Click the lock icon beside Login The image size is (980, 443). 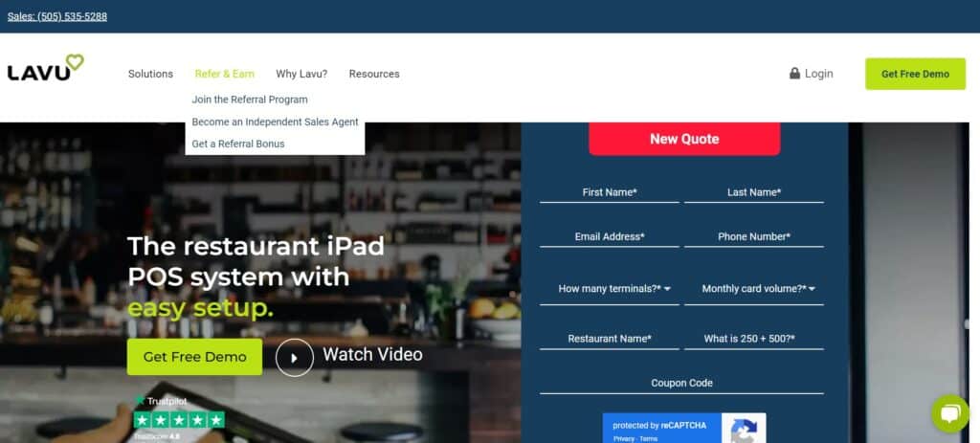tap(794, 74)
